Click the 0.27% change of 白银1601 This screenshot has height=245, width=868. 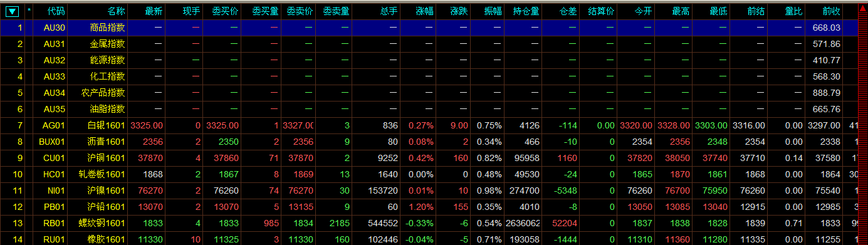pos(421,125)
